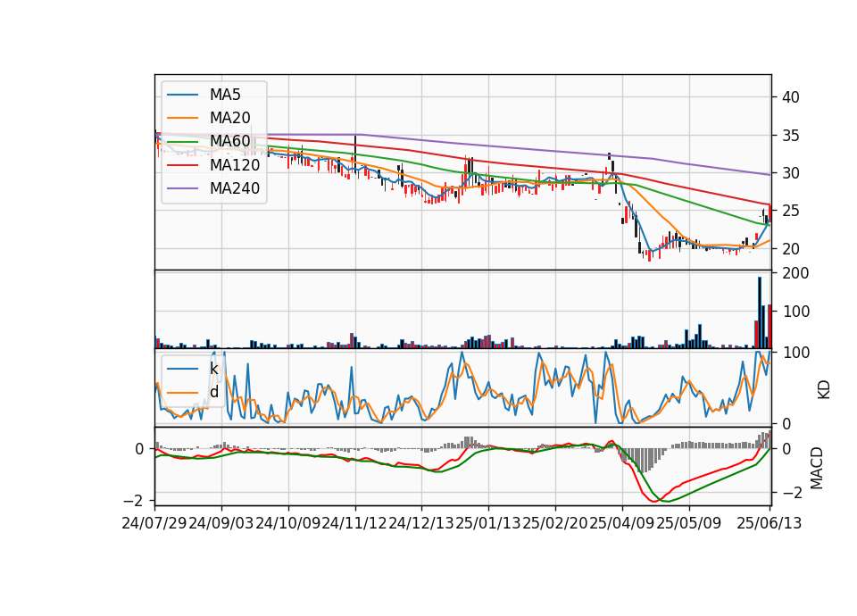
Task: Click the 25/05/09 date axis label
Action: pos(688,523)
